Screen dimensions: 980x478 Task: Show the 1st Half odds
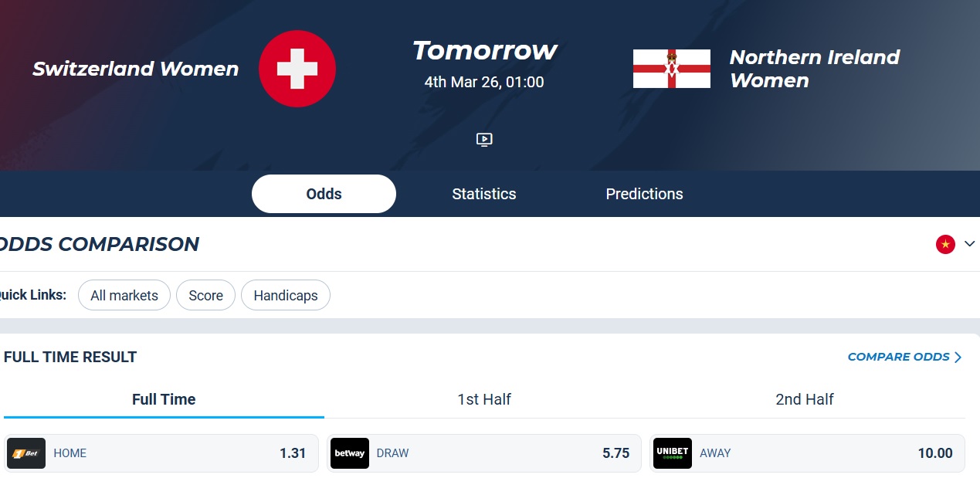coord(484,399)
